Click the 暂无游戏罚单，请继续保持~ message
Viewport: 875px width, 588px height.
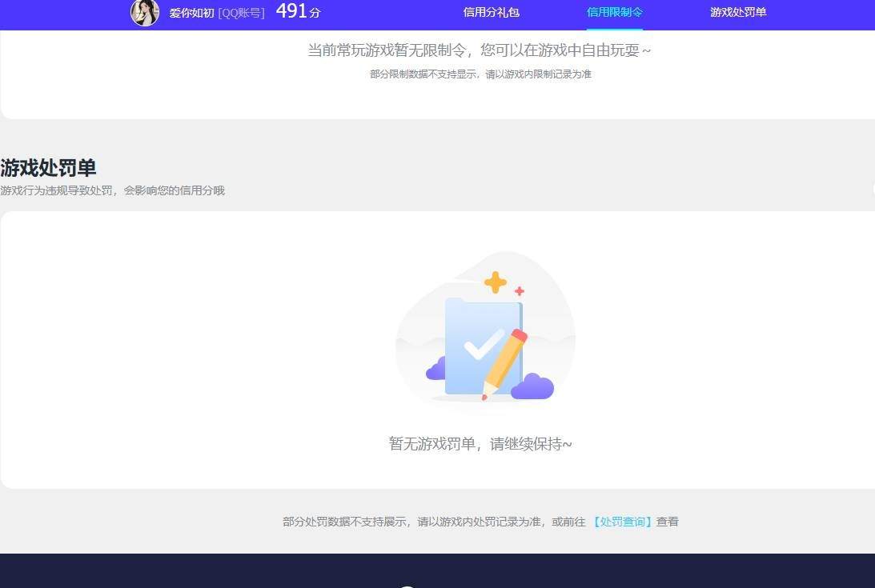coord(480,444)
